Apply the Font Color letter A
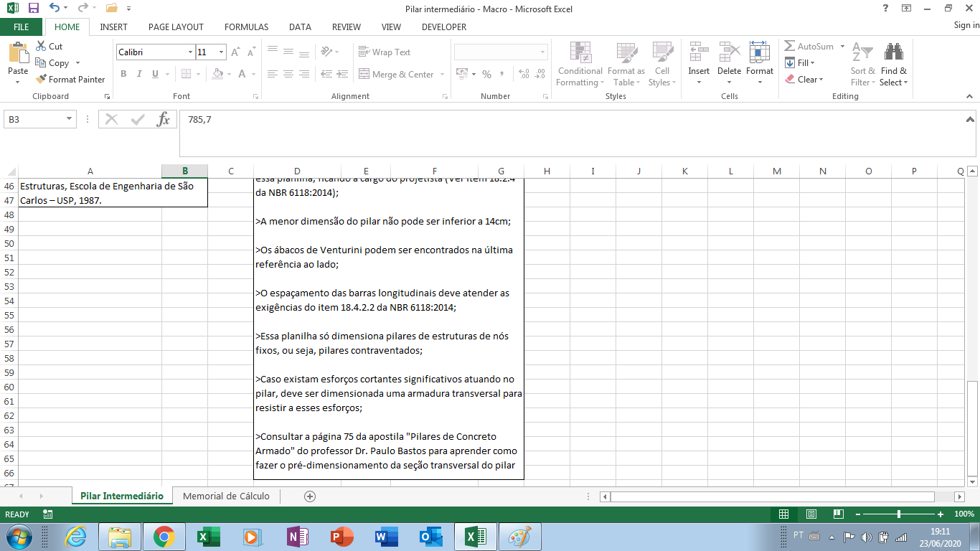980x551 pixels. pos(242,74)
